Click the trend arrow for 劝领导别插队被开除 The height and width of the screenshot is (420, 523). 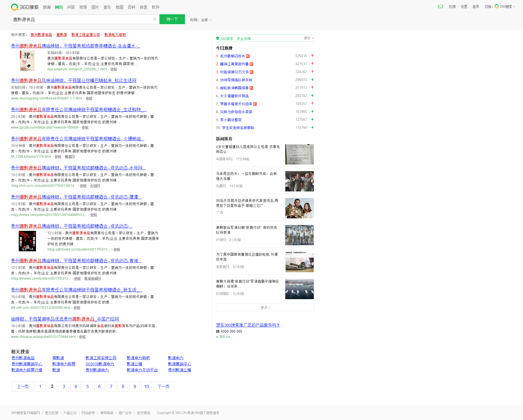pos(312,80)
